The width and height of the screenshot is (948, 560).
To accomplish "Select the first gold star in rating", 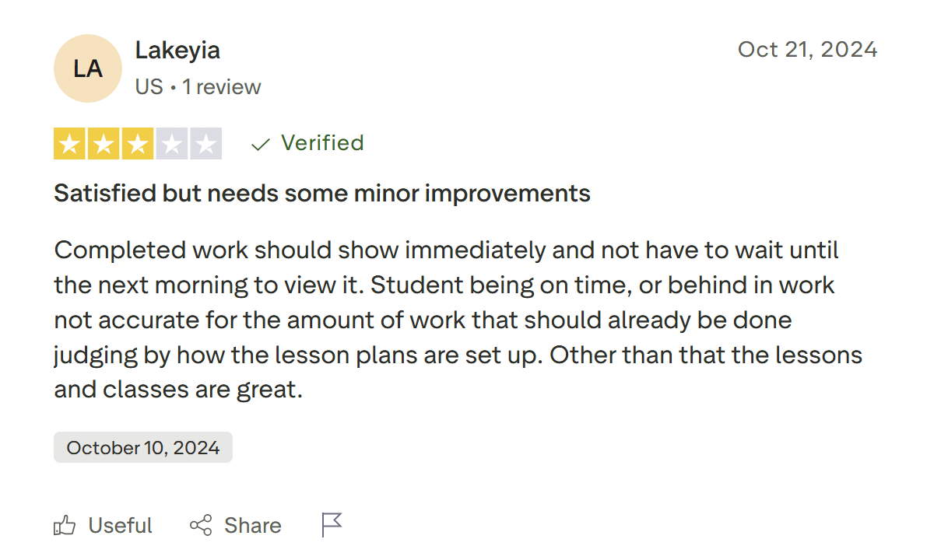I will [70, 143].
